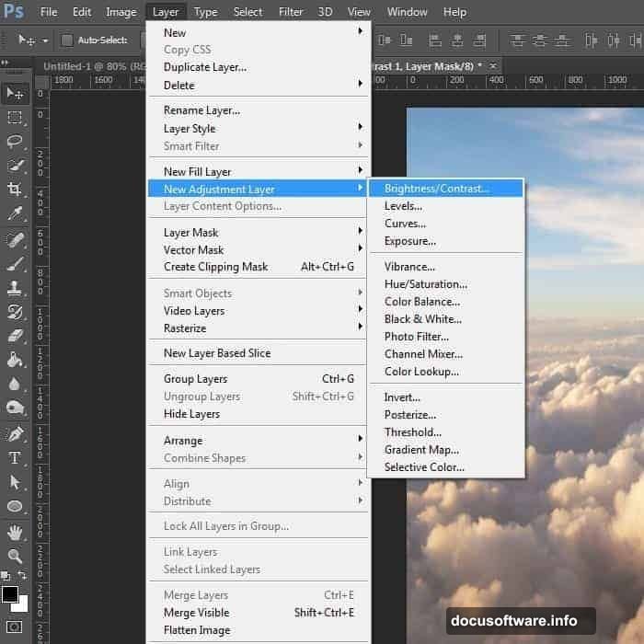644x644 pixels.
Task: Click Flatten Image in Layer menu
Action: (x=197, y=630)
